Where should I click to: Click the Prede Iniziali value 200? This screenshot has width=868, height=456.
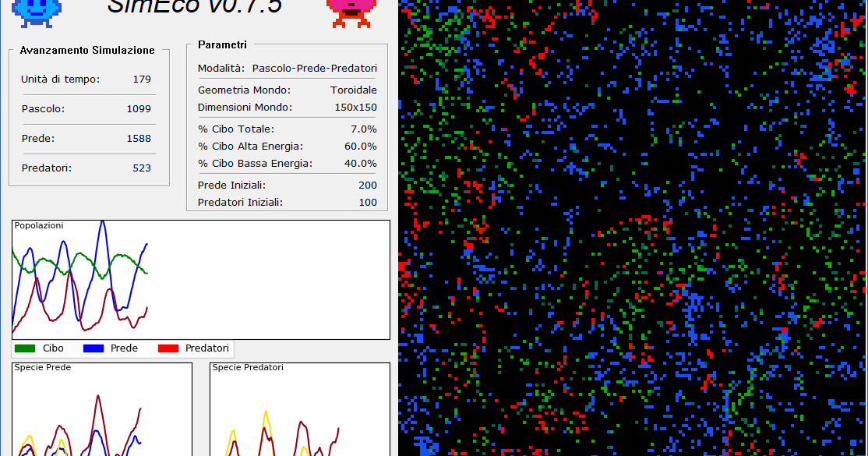369,185
